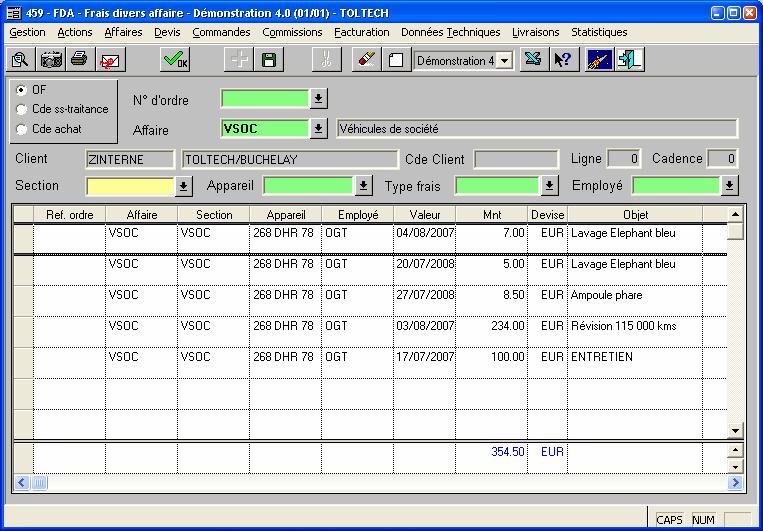Click the grid's vertical scrollbar up arrow
Viewport: 763px width, 531px height.
(x=735, y=214)
